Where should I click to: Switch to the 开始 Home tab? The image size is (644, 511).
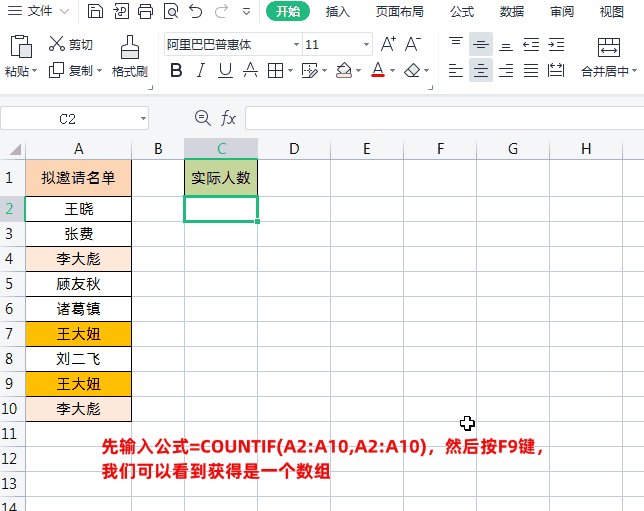pos(288,12)
